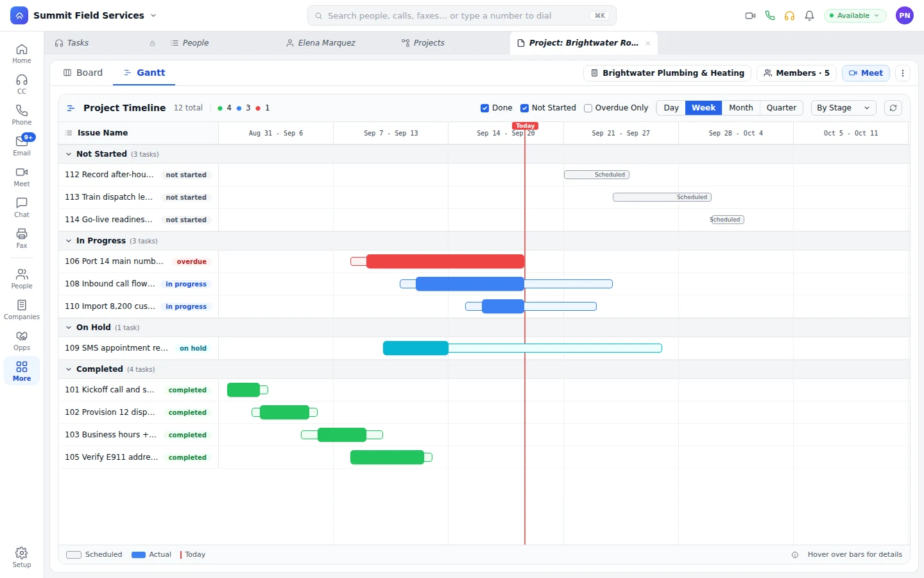924x578 pixels.
Task: Open the Chat sidebar icon
Action: [x=22, y=208]
